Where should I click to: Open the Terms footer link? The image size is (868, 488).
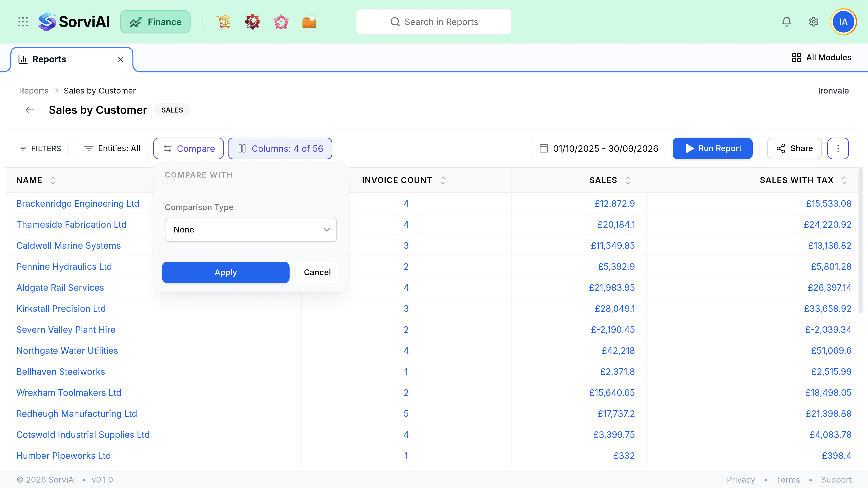(x=788, y=480)
